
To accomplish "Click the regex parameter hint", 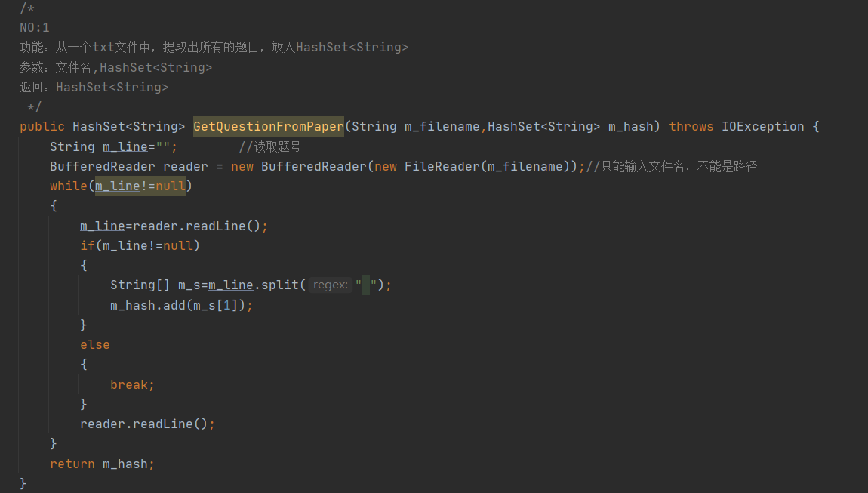I will 331,285.
